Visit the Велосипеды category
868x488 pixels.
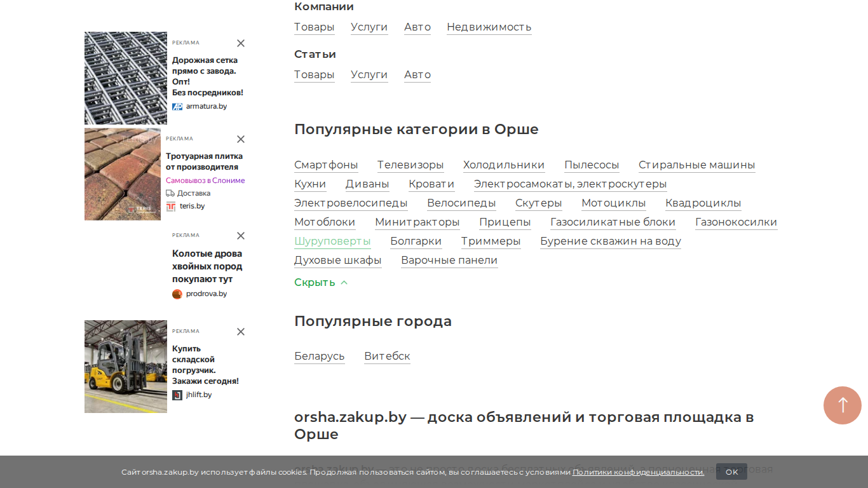point(461,203)
